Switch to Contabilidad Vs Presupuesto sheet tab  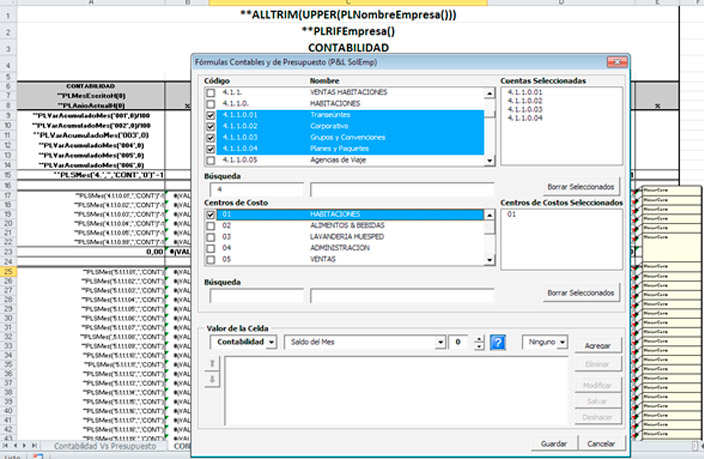point(109,445)
